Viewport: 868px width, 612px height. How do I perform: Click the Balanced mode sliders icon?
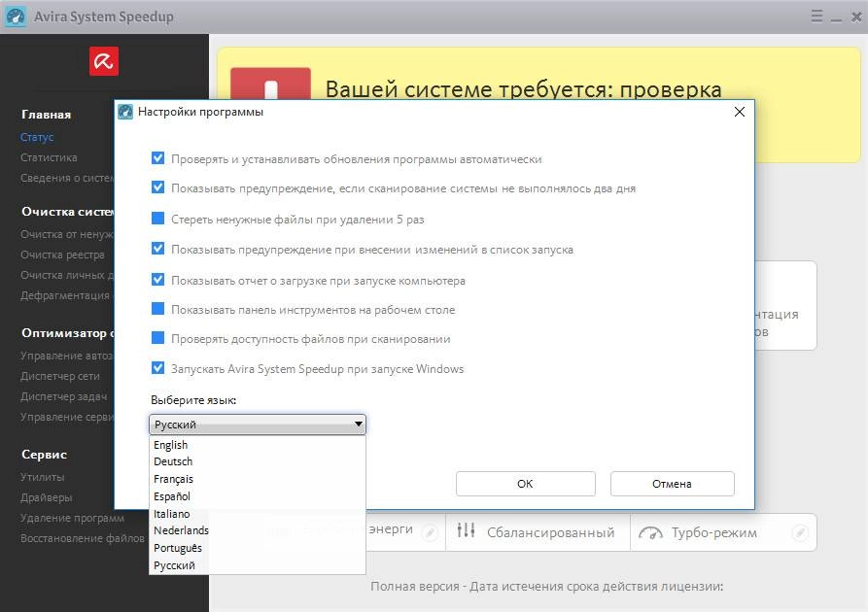(x=467, y=530)
